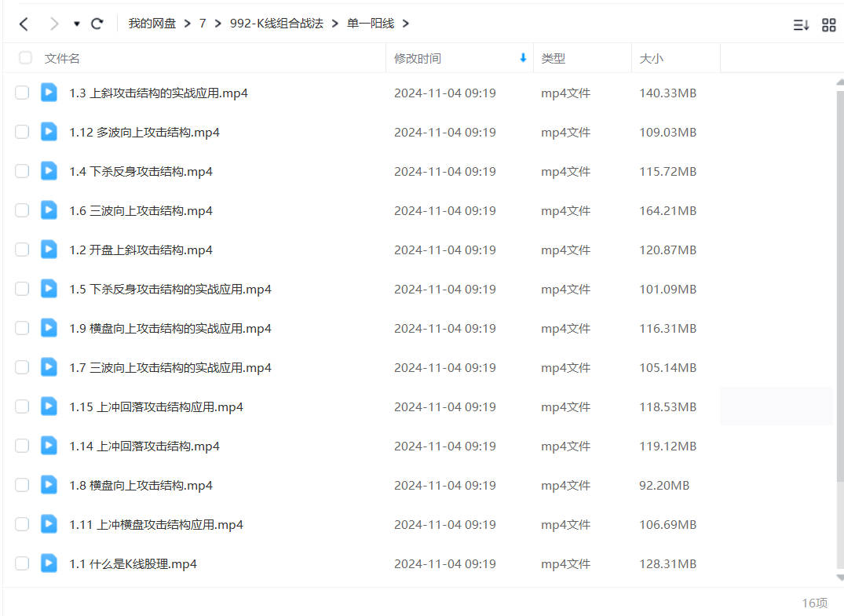Click video icon of 1.11 上冲横盘攻击结构应用.mp4
The image size is (844, 616).
49,524
